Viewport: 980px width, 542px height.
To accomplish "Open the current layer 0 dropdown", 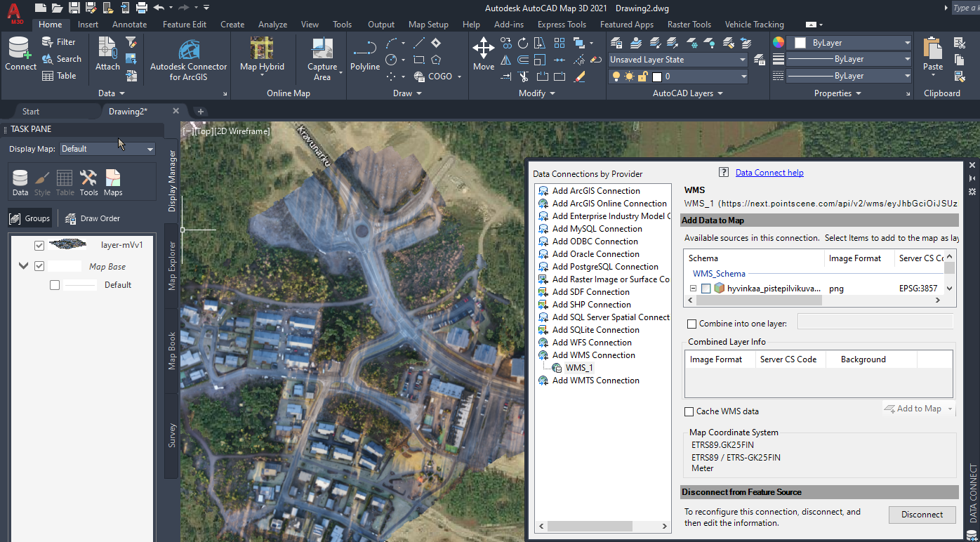I will [x=678, y=77].
